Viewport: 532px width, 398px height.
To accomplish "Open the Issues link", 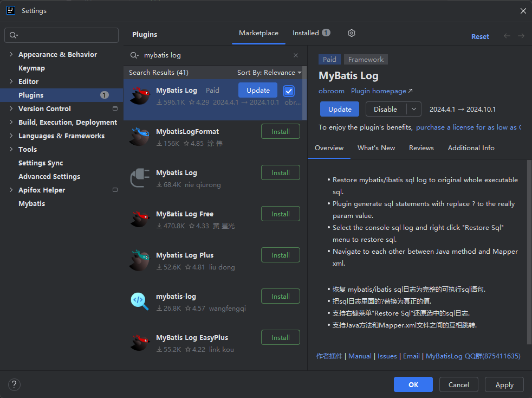I will click(x=387, y=356).
